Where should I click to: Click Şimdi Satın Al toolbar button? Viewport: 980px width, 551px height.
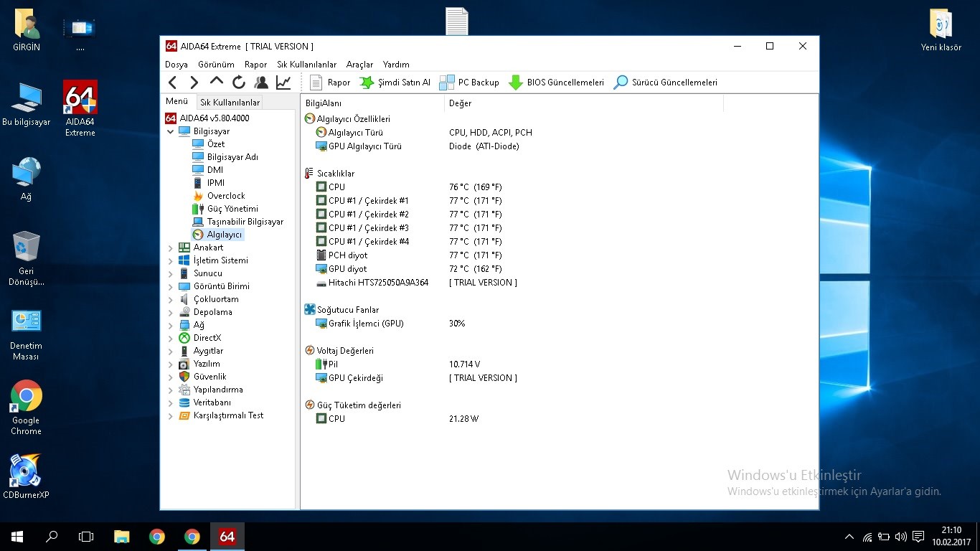point(395,83)
